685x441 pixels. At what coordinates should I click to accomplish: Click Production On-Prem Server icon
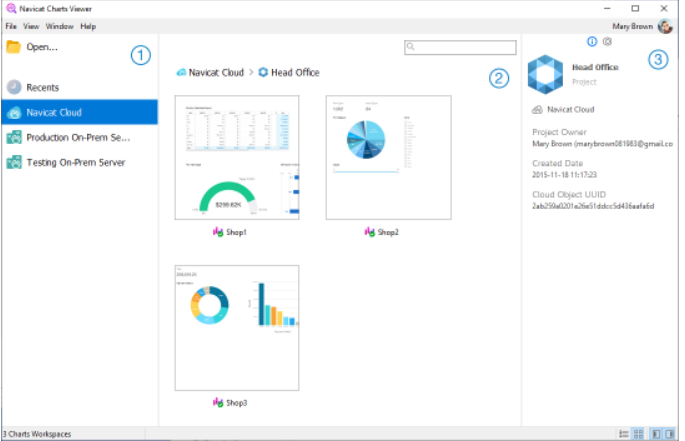(x=14, y=138)
